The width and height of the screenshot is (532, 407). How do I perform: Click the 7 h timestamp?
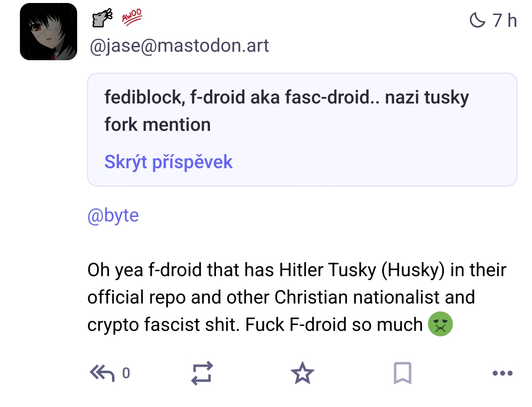click(505, 20)
